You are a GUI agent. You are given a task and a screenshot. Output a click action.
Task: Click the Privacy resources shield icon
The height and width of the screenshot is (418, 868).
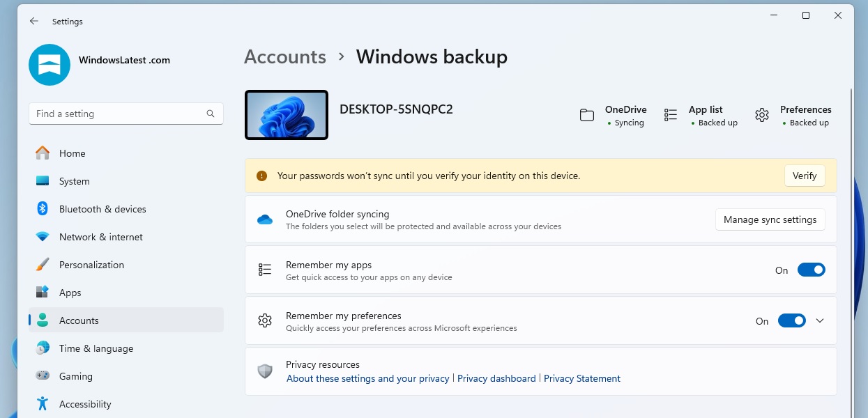pos(265,371)
